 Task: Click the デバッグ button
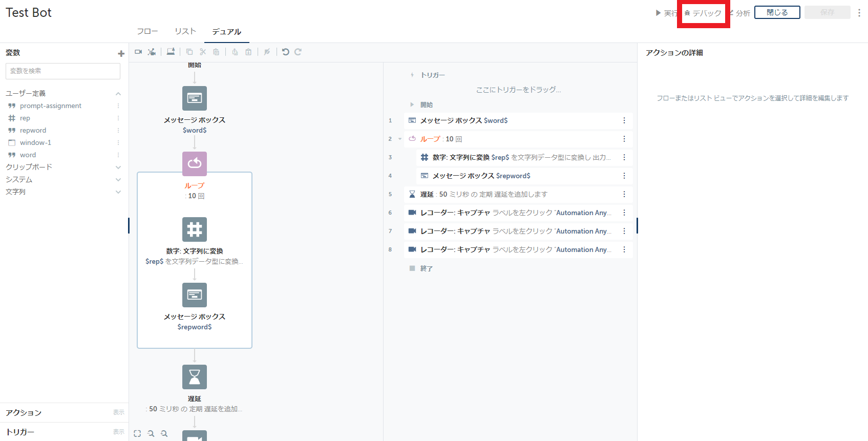pyautogui.click(x=703, y=13)
